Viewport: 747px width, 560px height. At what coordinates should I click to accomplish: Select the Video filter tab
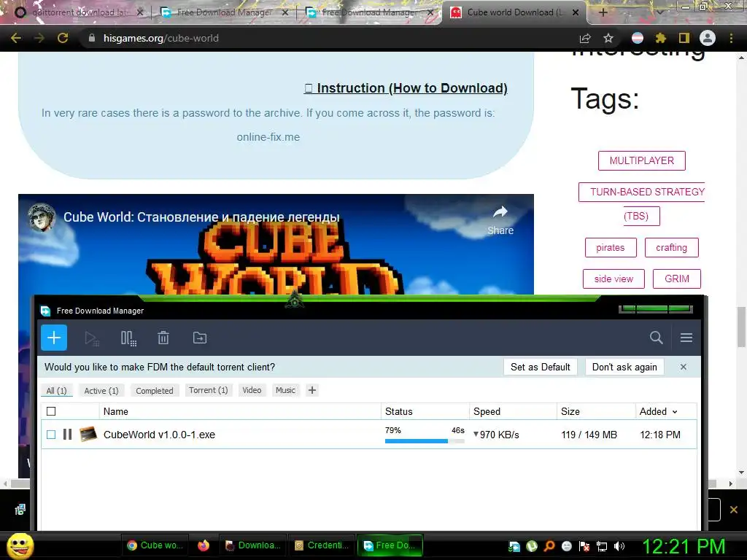pos(252,391)
